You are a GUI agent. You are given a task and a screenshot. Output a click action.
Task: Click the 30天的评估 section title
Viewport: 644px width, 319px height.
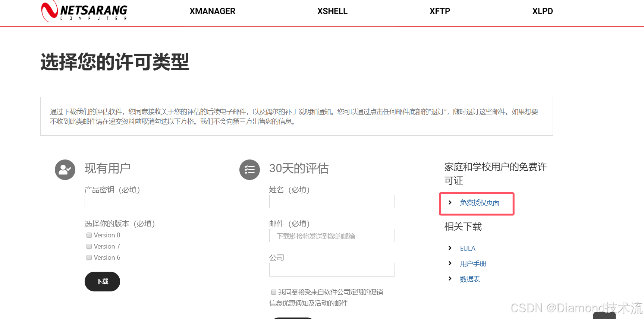pos(299,168)
